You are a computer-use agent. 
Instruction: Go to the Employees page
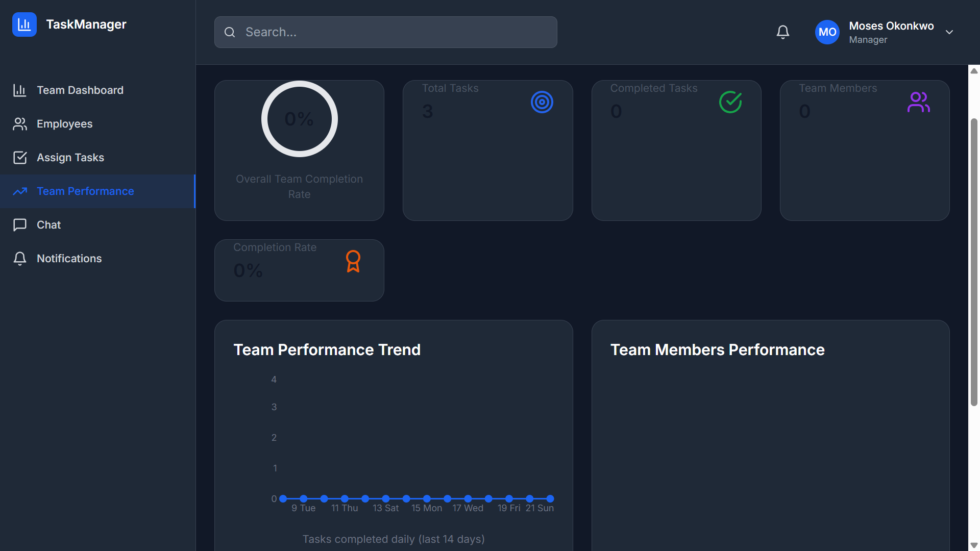click(98, 124)
